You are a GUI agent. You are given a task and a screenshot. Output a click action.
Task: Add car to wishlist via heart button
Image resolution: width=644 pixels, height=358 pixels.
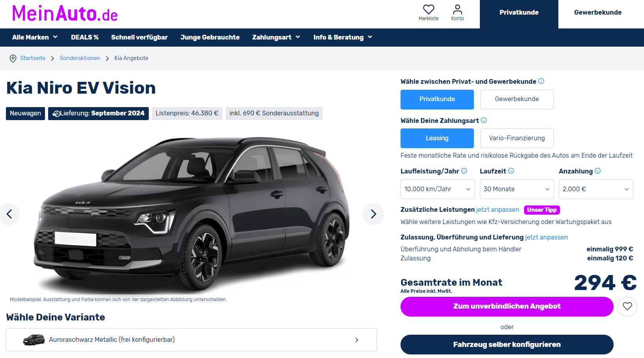tap(627, 306)
